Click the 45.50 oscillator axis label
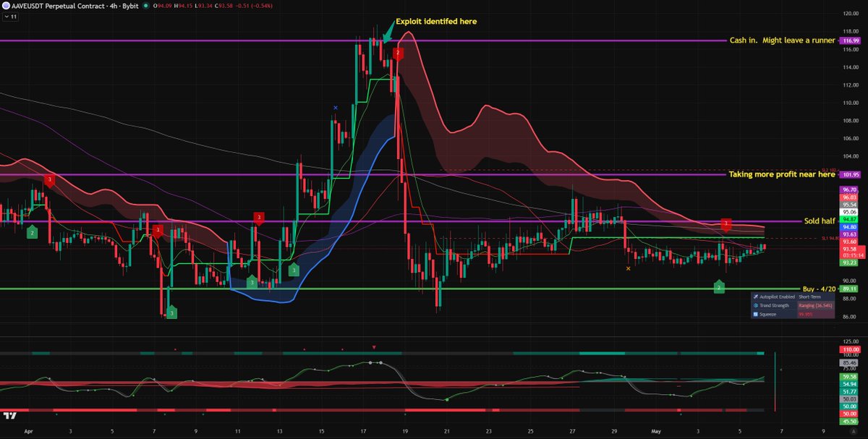 (849, 420)
